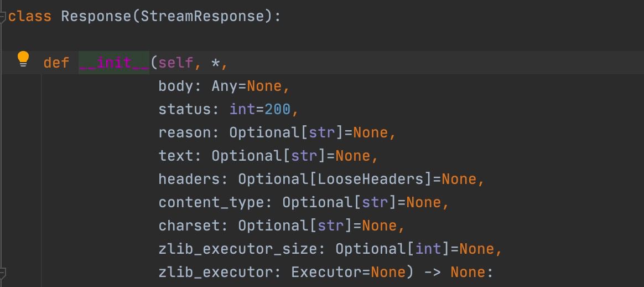Click the body parameter name

[x=176, y=86]
